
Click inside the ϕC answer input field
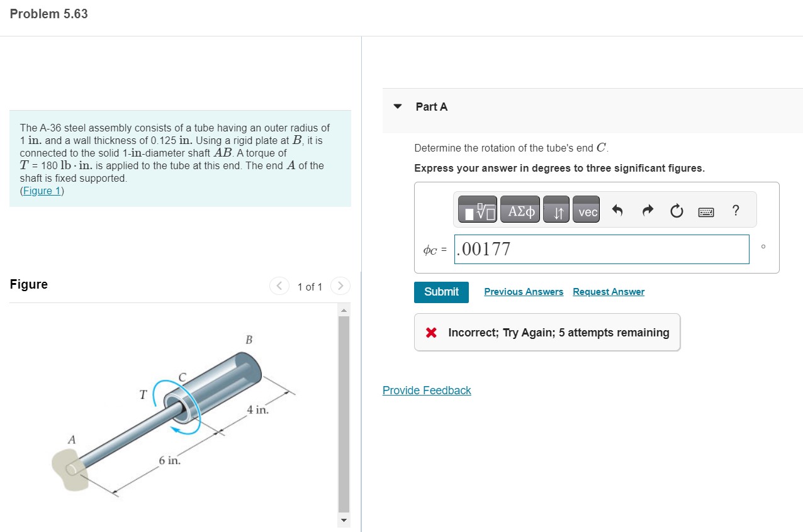coord(601,249)
